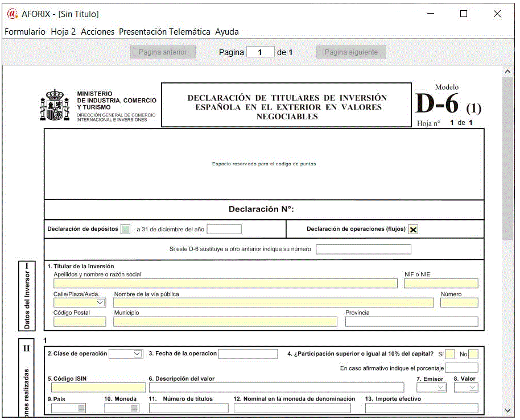Open the Presentación Telemática menu
This screenshot has height=420, width=520.
164,32
